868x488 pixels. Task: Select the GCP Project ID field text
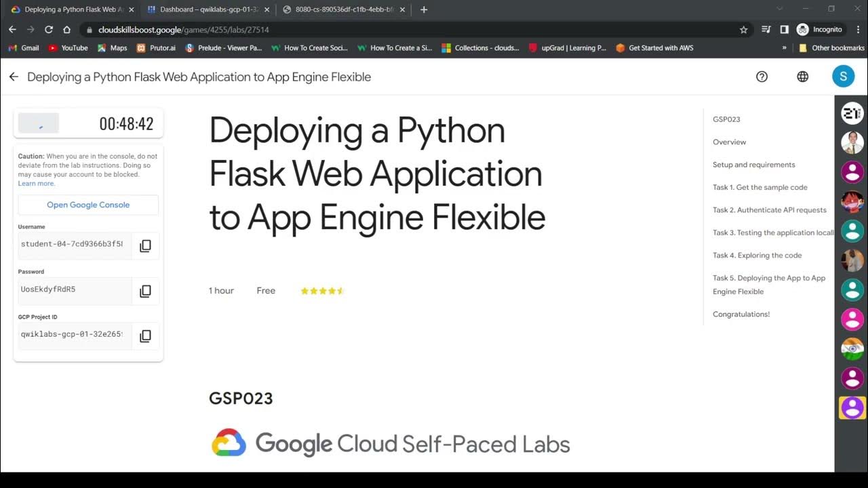(x=75, y=335)
